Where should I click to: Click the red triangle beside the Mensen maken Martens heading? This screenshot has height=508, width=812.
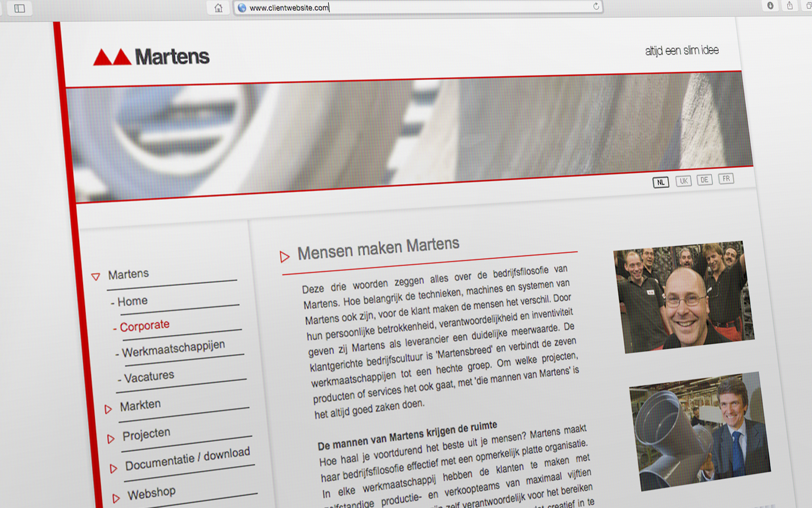(285, 256)
